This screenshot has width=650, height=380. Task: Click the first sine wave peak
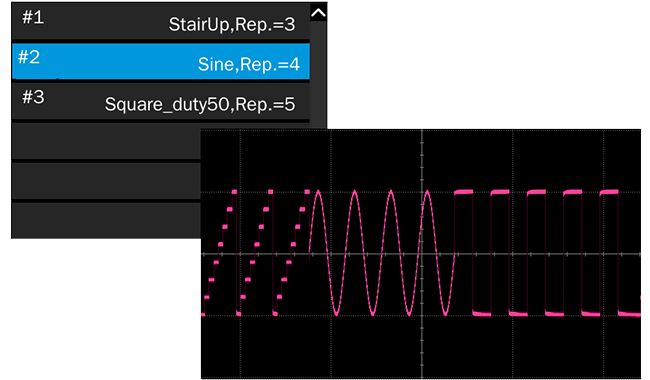click(318, 192)
